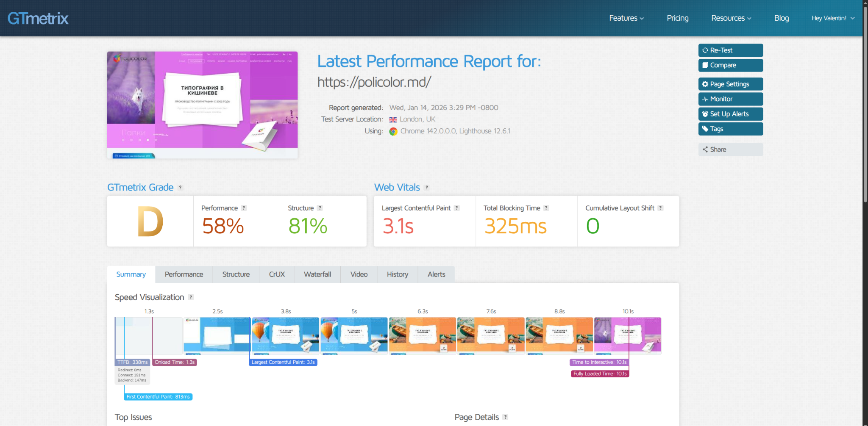Expand the Resources dropdown menu
The image size is (868, 426).
coord(731,18)
